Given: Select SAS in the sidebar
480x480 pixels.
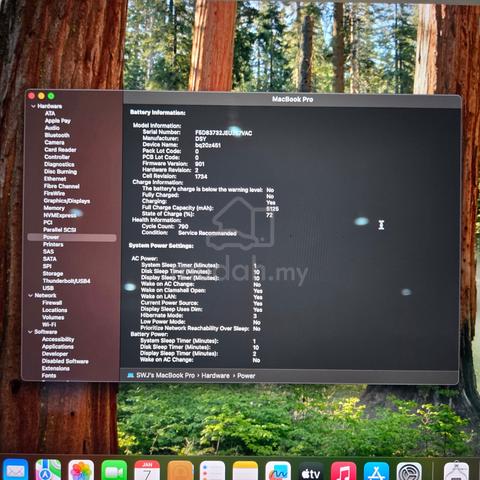Looking at the screenshot, I should [x=48, y=252].
